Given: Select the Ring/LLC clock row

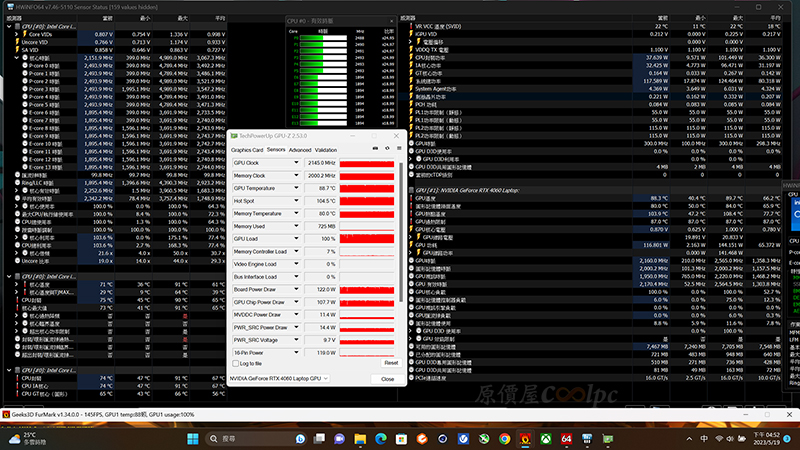Looking at the screenshot, I should click(115, 183).
